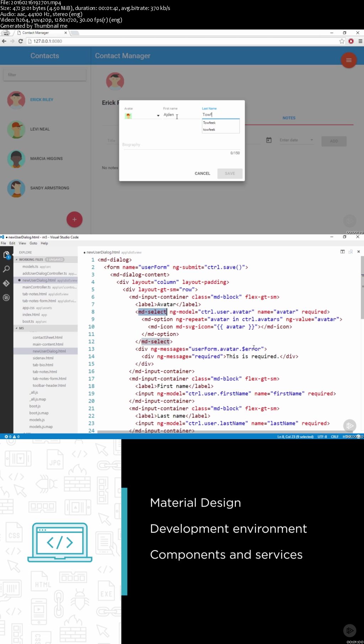Reload the page in Chrome

pos(21,41)
